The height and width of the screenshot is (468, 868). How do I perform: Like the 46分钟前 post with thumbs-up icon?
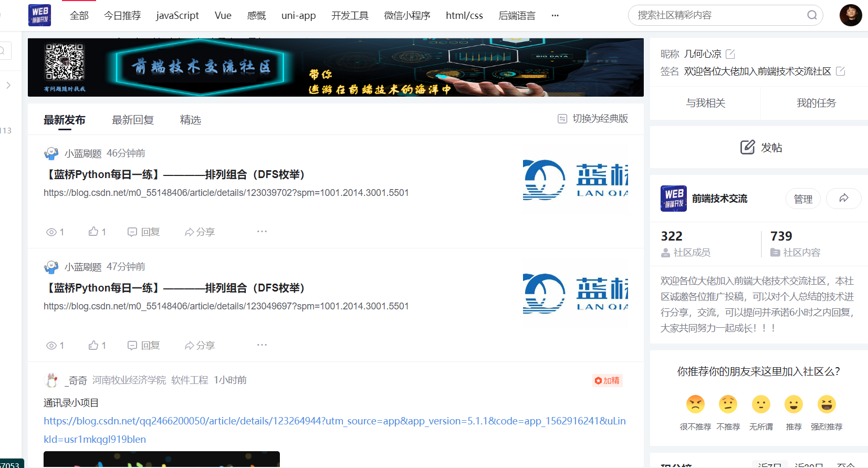pyautogui.click(x=93, y=231)
